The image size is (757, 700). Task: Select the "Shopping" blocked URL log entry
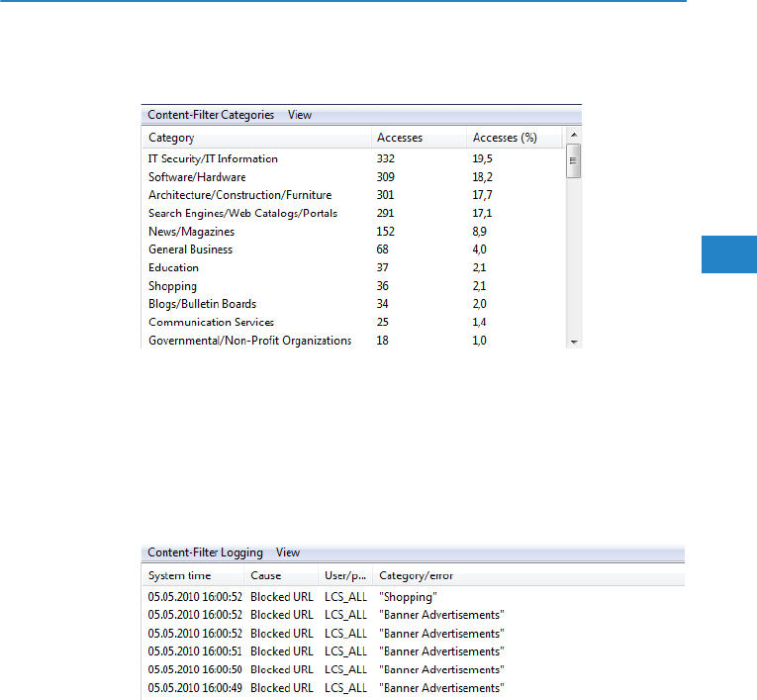point(408,597)
